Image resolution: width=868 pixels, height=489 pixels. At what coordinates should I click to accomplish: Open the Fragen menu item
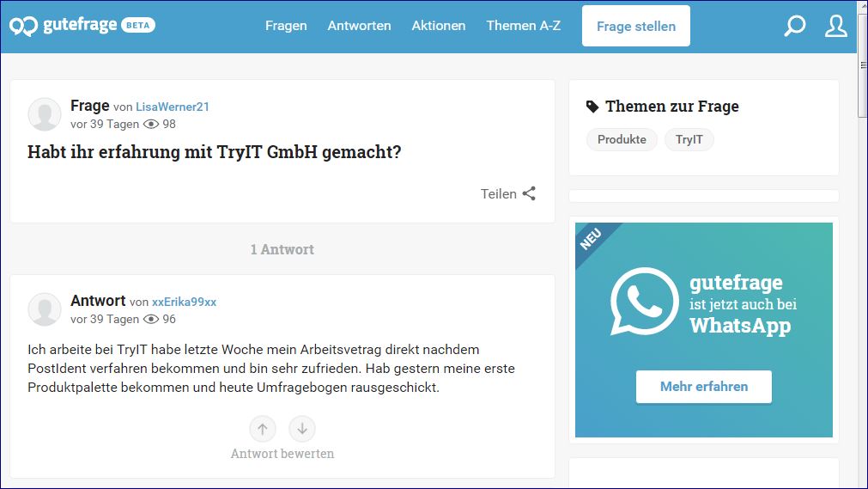(x=286, y=26)
